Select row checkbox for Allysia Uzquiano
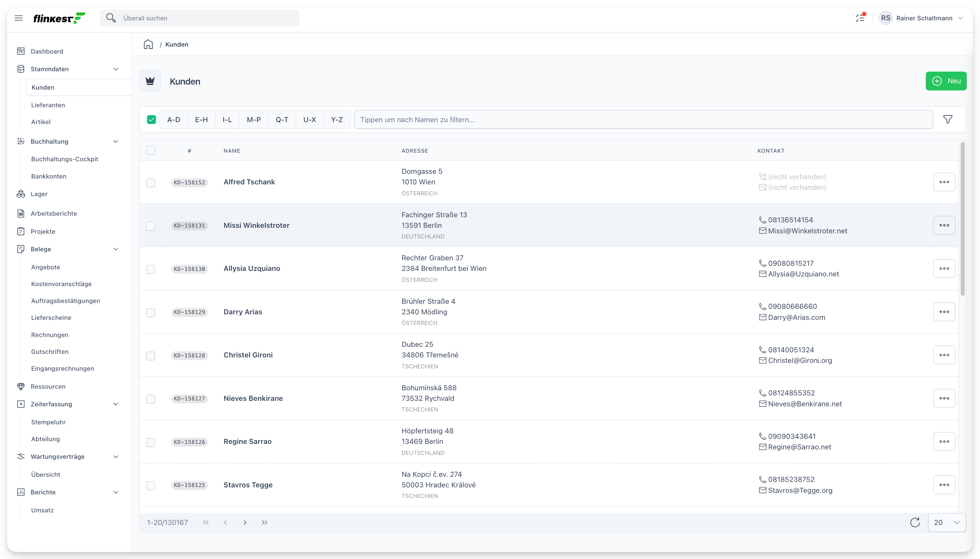The width and height of the screenshot is (980, 559). [x=151, y=269]
